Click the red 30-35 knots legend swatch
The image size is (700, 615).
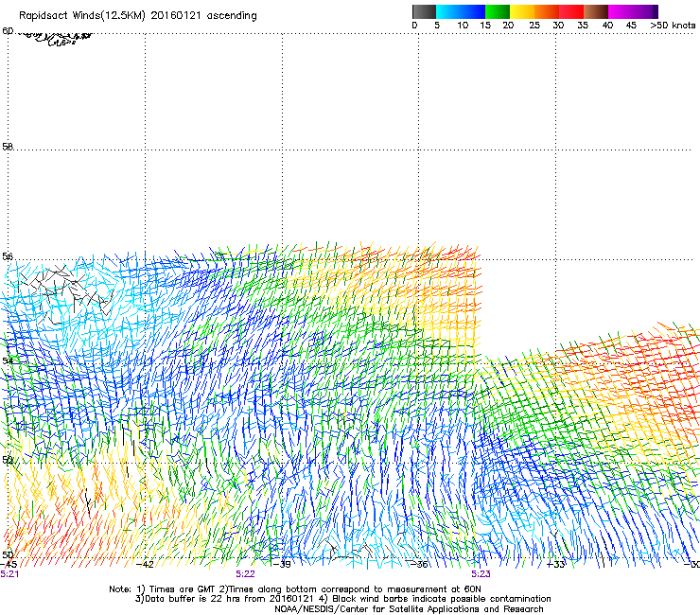(x=571, y=11)
